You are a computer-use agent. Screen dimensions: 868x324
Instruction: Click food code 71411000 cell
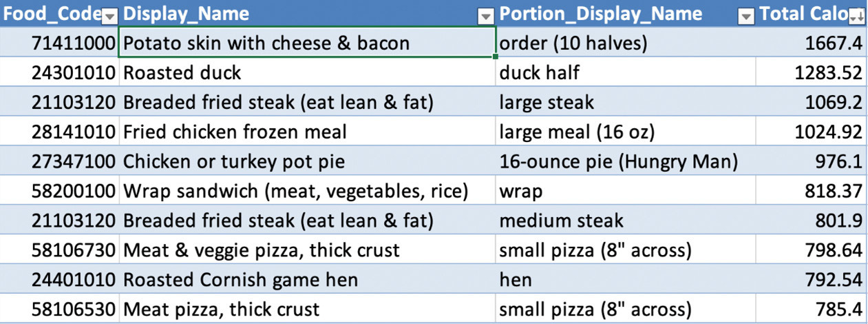(x=59, y=43)
